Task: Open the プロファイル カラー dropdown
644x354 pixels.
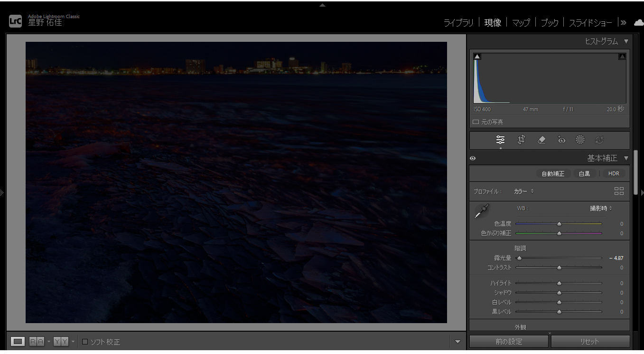Action: click(524, 191)
